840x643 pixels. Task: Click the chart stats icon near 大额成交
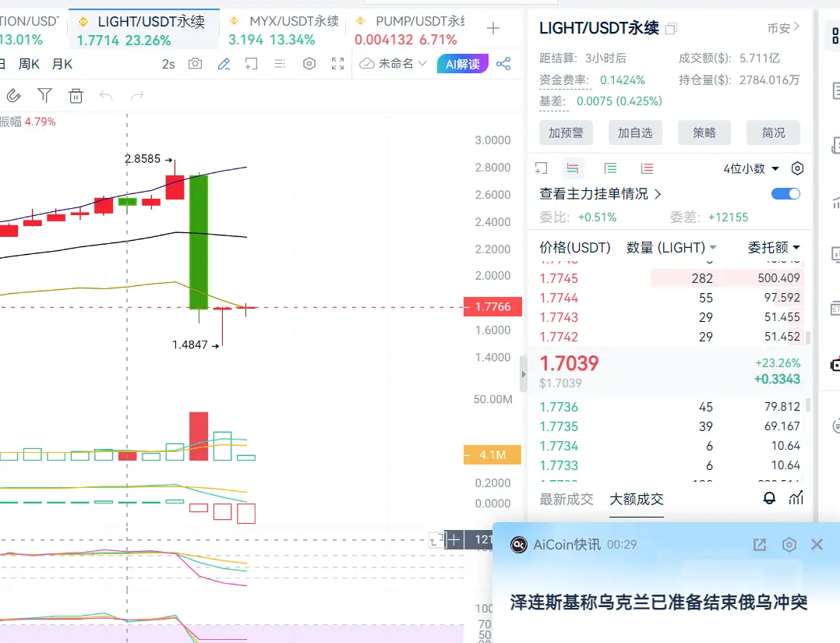796,498
